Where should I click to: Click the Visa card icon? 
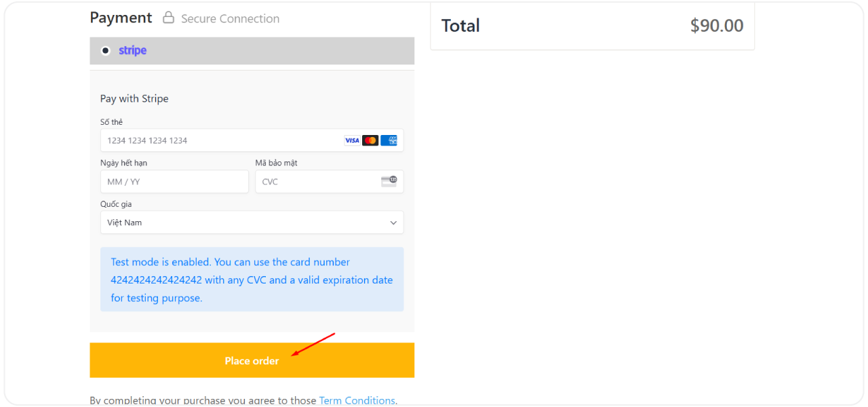point(352,140)
